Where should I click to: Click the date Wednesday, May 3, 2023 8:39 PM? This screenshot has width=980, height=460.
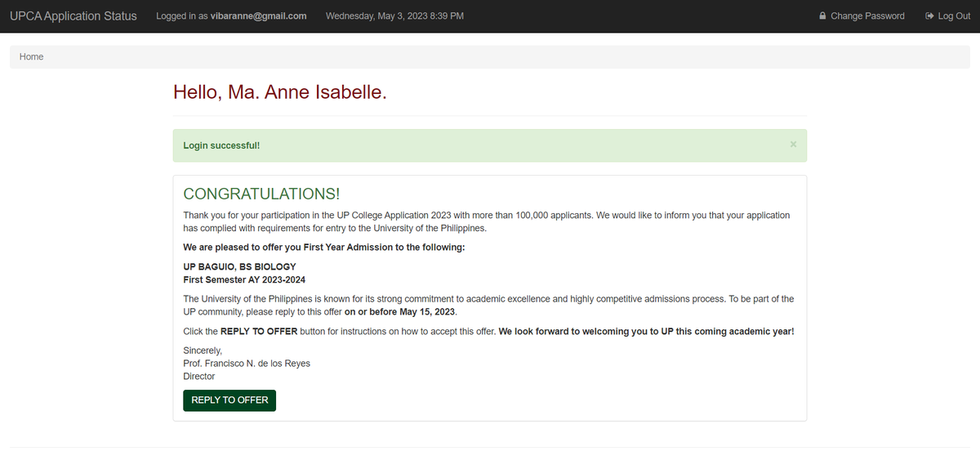(394, 16)
